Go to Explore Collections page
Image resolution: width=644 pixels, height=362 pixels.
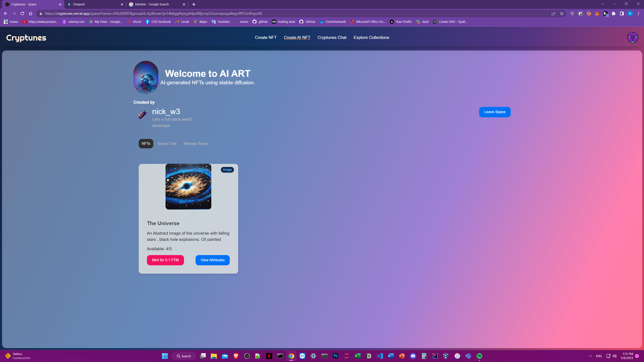(x=371, y=38)
